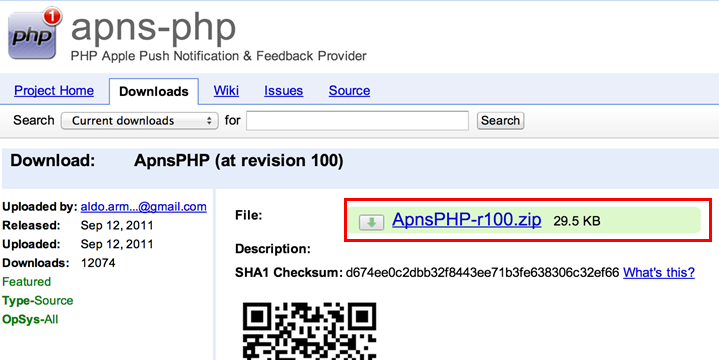Switch to the Wiki tab

click(x=226, y=91)
